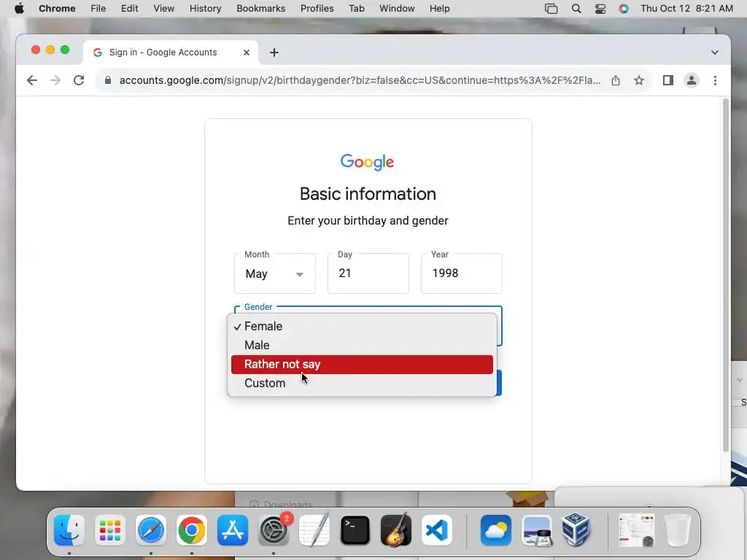
Task: Choose Female in the gender list
Action: (x=362, y=326)
